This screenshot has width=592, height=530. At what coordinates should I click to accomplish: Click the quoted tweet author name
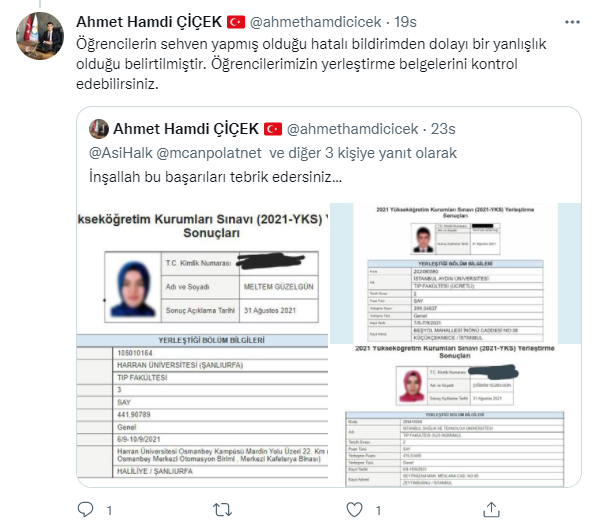coord(186,129)
